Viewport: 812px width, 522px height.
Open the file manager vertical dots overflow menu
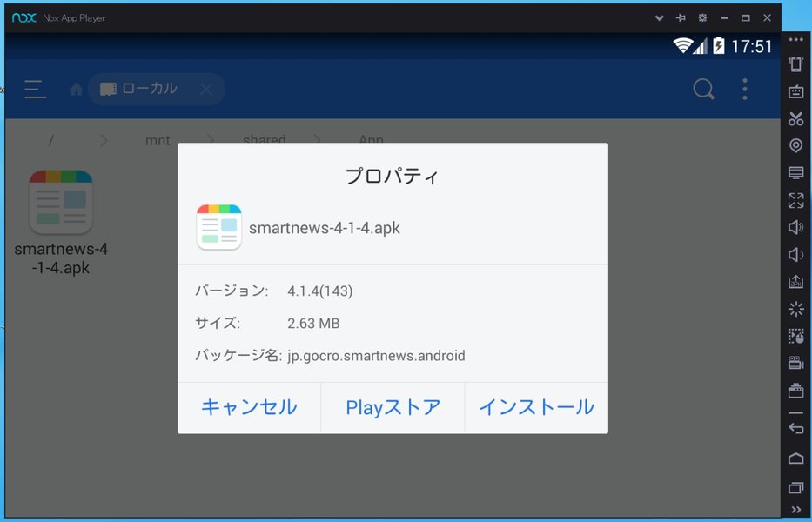click(x=745, y=89)
